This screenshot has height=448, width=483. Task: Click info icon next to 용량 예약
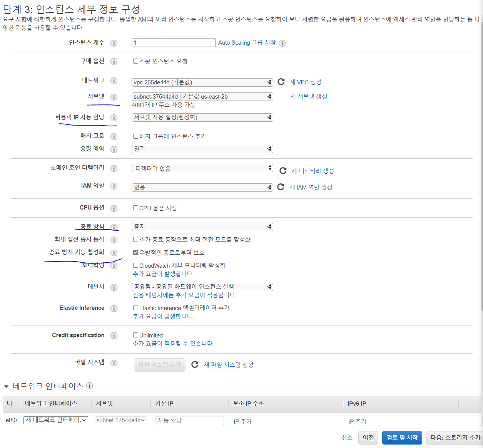click(114, 149)
